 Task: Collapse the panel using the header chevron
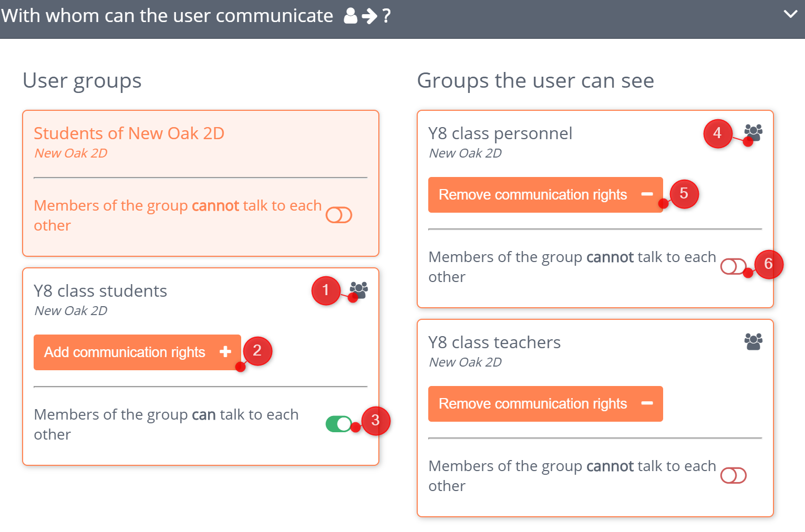tap(791, 14)
